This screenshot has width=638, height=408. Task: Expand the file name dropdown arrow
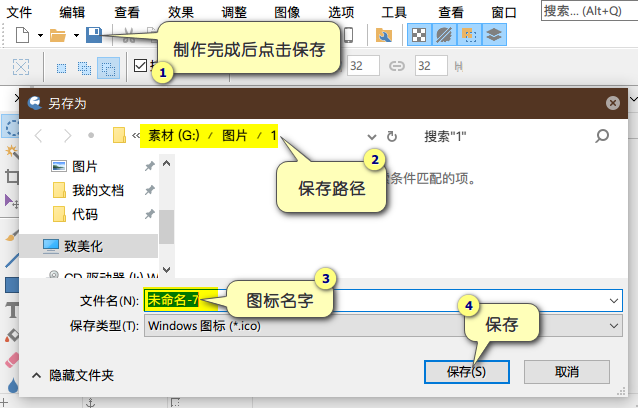tap(612, 299)
